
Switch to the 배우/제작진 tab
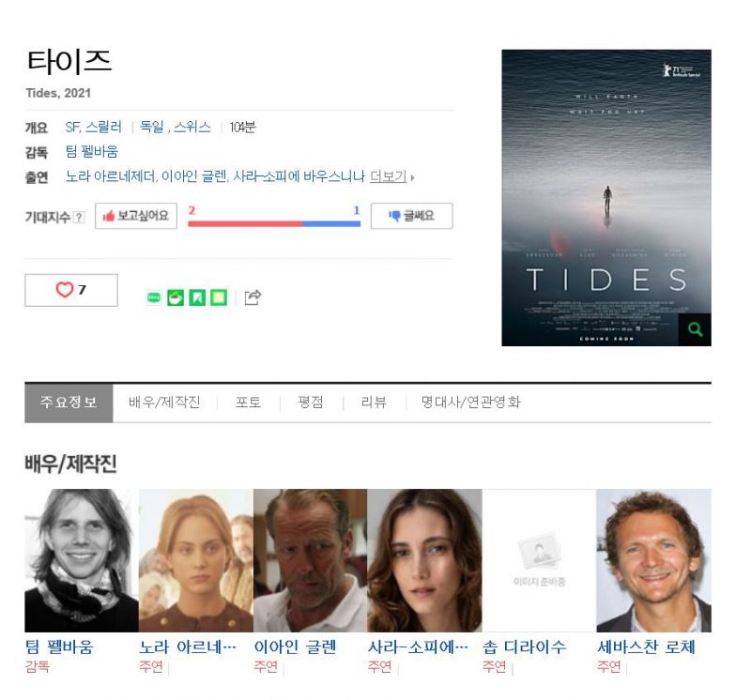point(164,402)
